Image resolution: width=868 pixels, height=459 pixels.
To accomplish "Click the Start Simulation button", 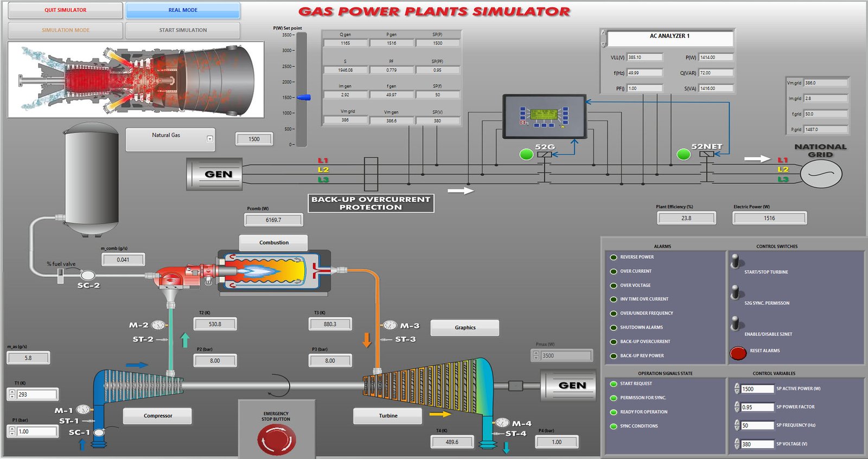I will pos(183,30).
